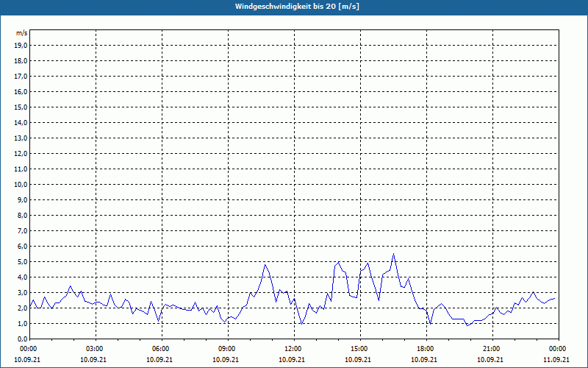Click the 15:00 time label on the x-axis
The width and height of the screenshot is (588, 368).
(359, 348)
